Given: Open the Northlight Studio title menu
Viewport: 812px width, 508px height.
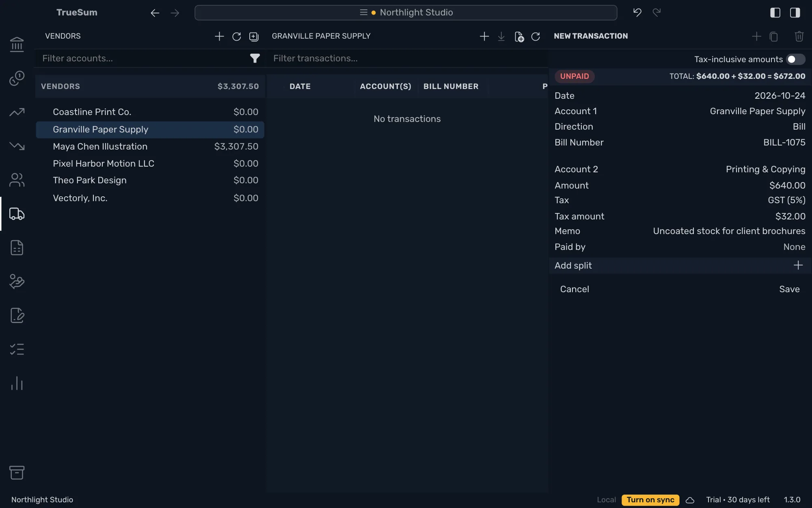Looking at the screenshot, I should [x=406, y=13].
